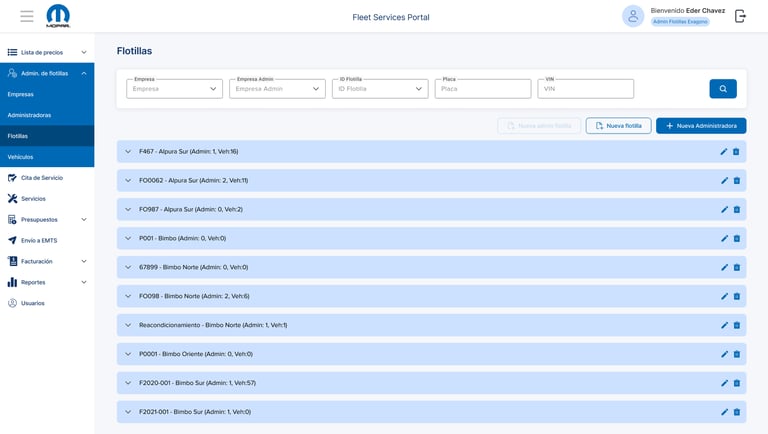The image size is (768, 434).
Task: Expand the 67899 - Bimbo Norte row
Action: [128, 267]
